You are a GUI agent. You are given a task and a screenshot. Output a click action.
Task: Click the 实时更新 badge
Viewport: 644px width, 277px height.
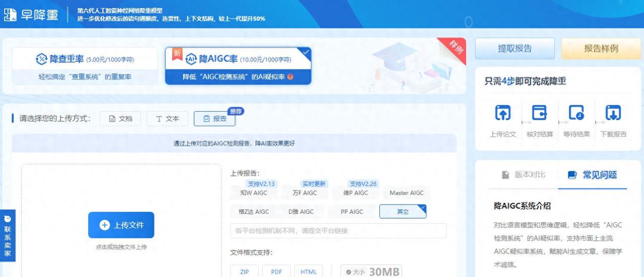coord(314,184)
